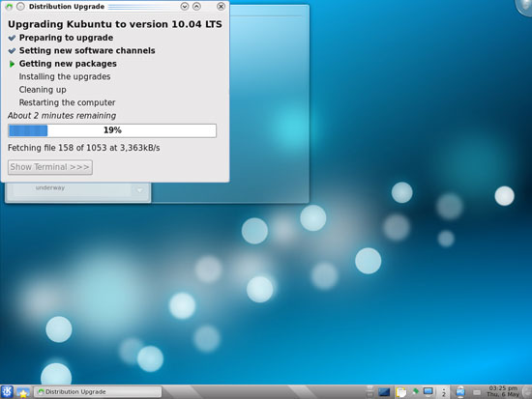Expand the dropdown arrow beside underway
The width and height of the screenshot is (532, 399).
click(139, 189)
